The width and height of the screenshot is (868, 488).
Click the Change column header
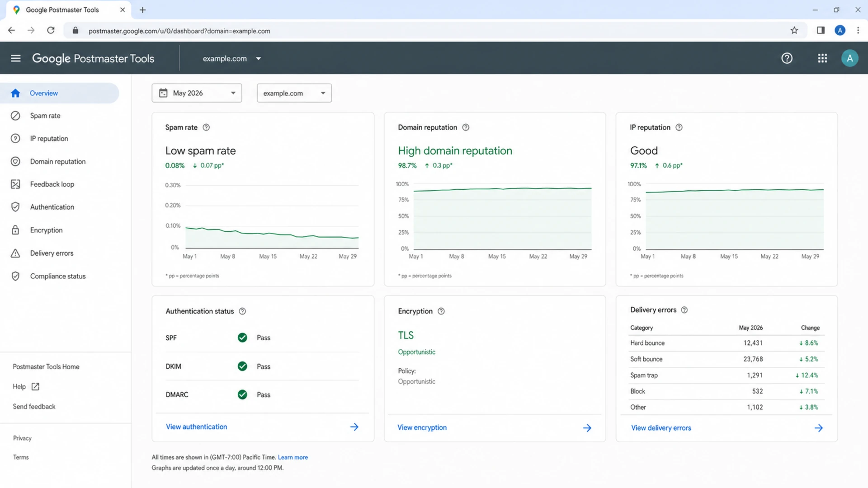(x=810, y=328)
